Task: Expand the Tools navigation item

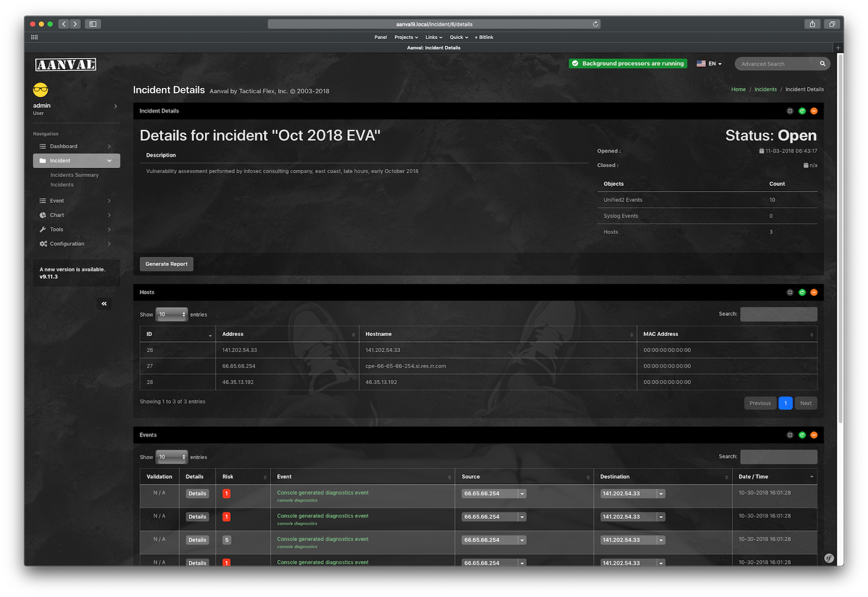Action: tap(76, 230)
